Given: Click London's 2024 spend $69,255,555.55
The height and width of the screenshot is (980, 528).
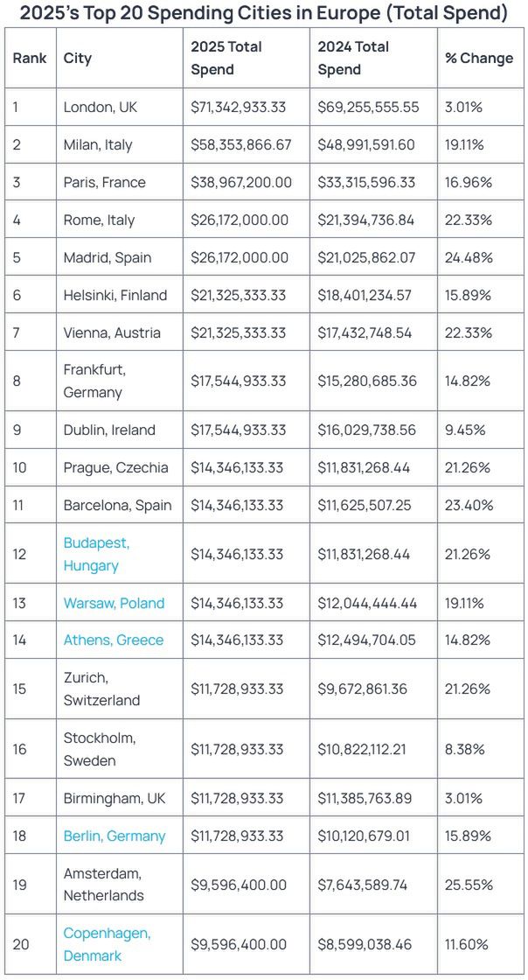Looking at the screenshot, I should pyautogui.click(x=368, y=107).
